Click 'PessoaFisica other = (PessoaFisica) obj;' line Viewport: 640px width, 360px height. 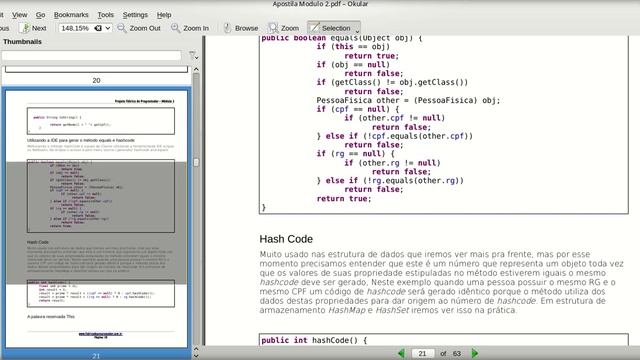pos(408,100)
